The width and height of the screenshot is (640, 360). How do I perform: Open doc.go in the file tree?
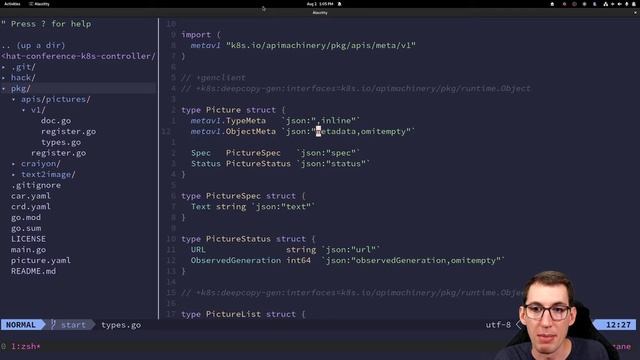[56, 121]
